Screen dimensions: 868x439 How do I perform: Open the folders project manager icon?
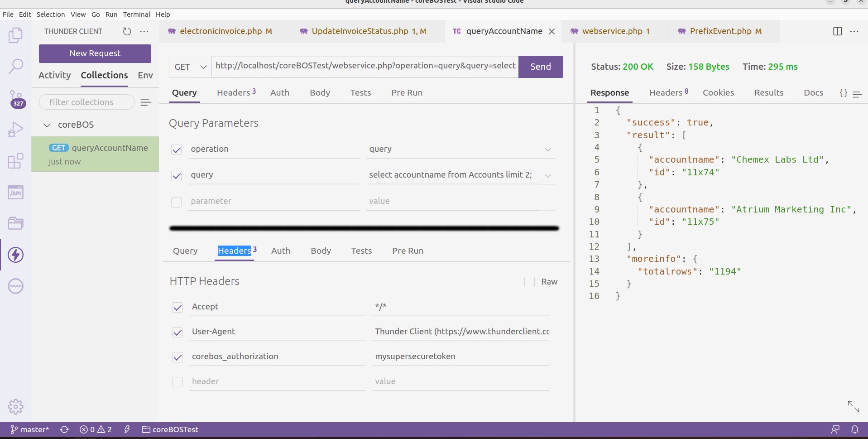coord(15,223)
